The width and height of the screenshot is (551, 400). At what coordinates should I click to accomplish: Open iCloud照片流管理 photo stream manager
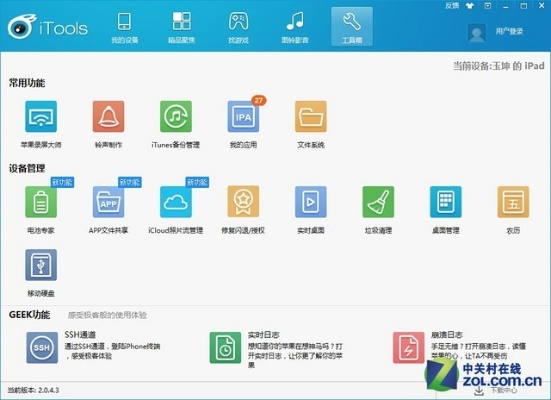click(x=176, y=202)
